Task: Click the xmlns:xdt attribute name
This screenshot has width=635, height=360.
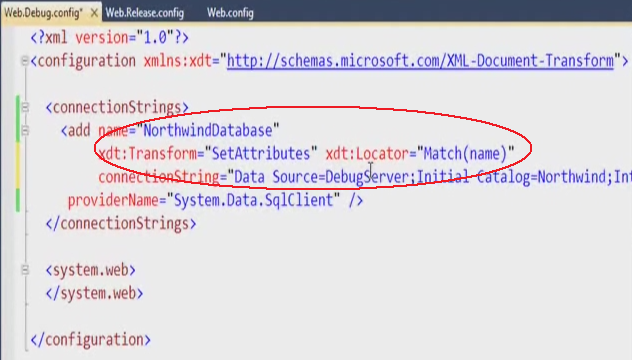Action: click(x=178, y=61)
